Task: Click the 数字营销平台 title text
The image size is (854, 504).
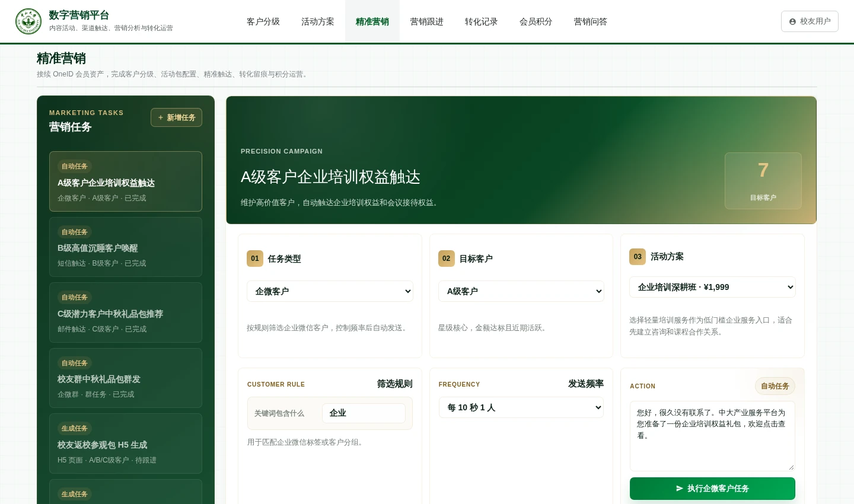Action: (x=79, y=15)
